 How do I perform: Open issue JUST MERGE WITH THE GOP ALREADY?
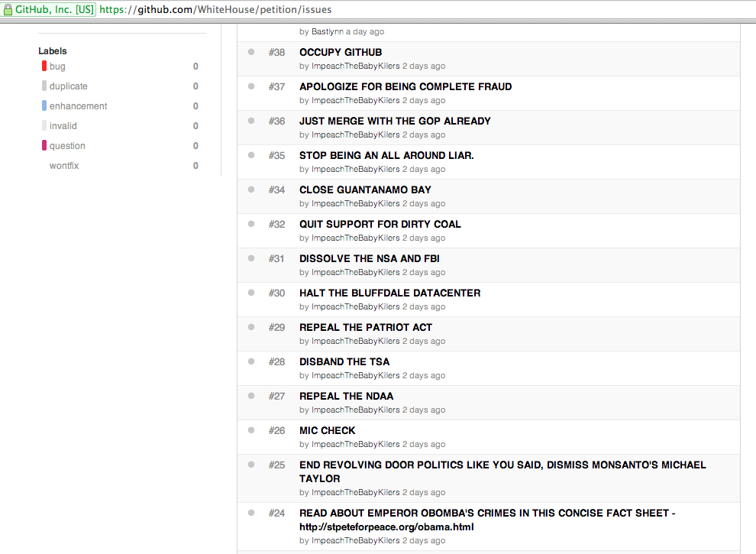pos(395,121)
